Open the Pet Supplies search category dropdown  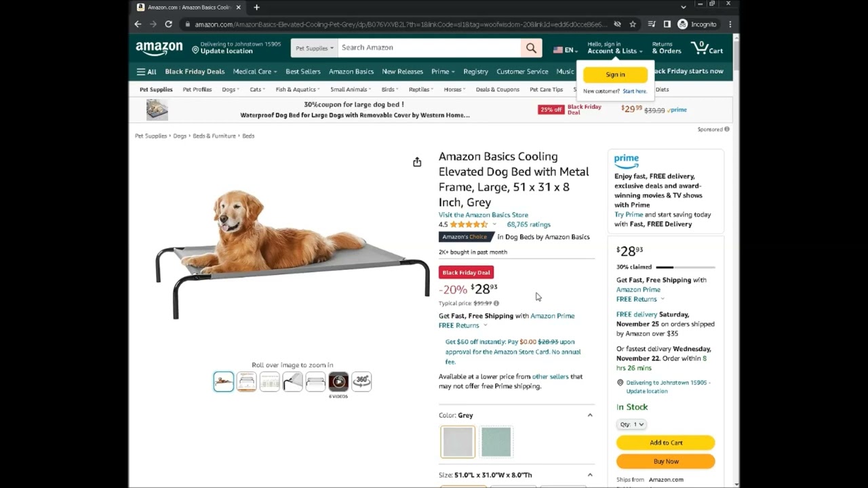[x=314, y=48]
